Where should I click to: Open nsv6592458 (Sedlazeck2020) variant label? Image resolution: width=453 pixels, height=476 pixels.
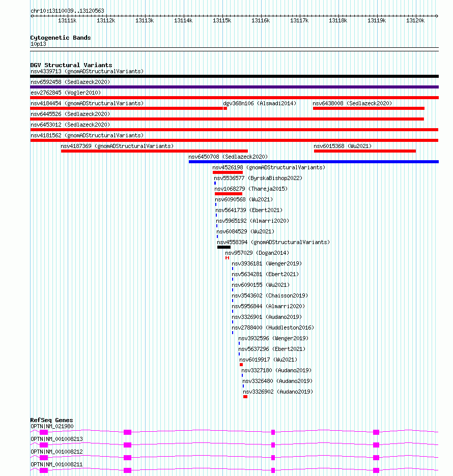(70, 82)
